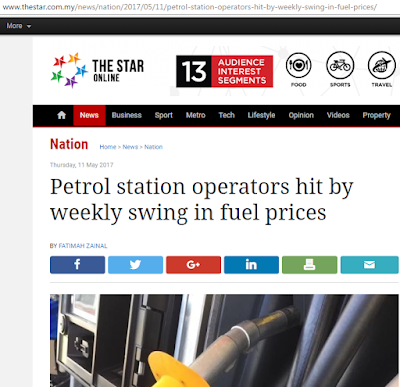
Task: Open the Tech section
Action: tap(227, 115)
